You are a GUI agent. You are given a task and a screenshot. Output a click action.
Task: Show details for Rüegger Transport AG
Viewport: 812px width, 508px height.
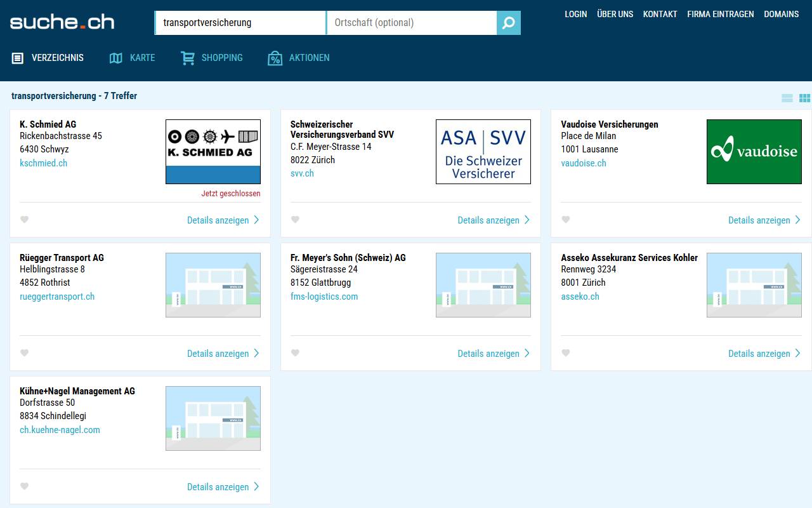coord(223,354)
